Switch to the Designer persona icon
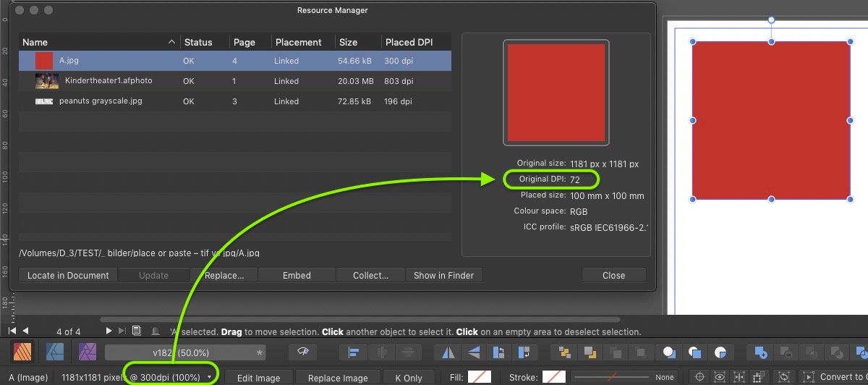Screen dimensions: 868x385 (56, 352)
